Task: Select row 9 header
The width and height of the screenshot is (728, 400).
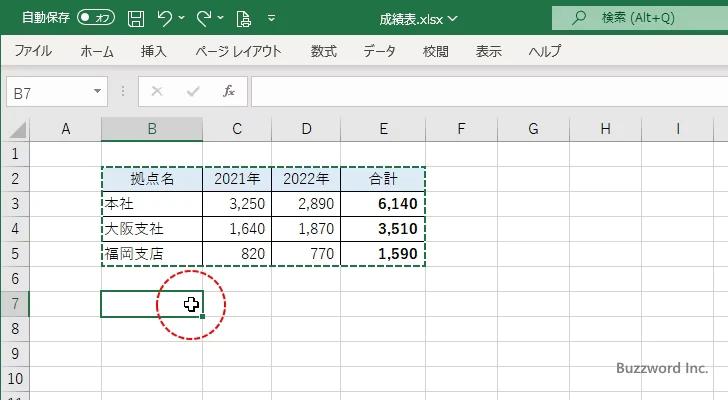Action: 15,354
